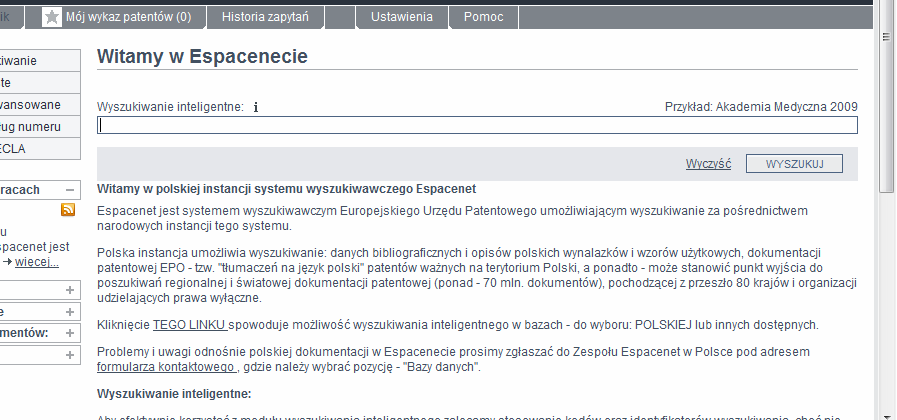Click the paragraph starting 'Polska instancja umożliwia'
897x420 pixels.
click(477, 275)
